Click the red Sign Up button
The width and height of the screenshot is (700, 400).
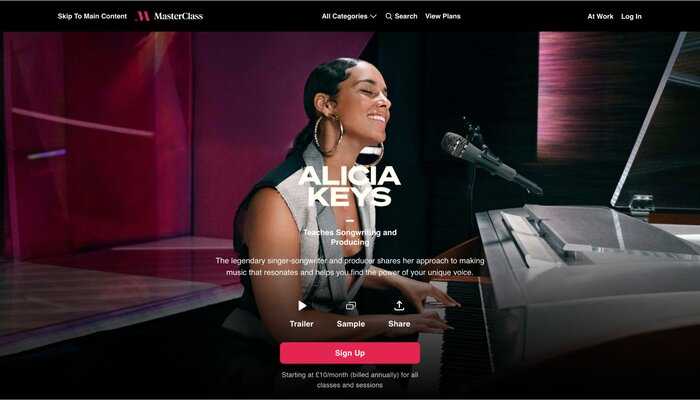350,353
